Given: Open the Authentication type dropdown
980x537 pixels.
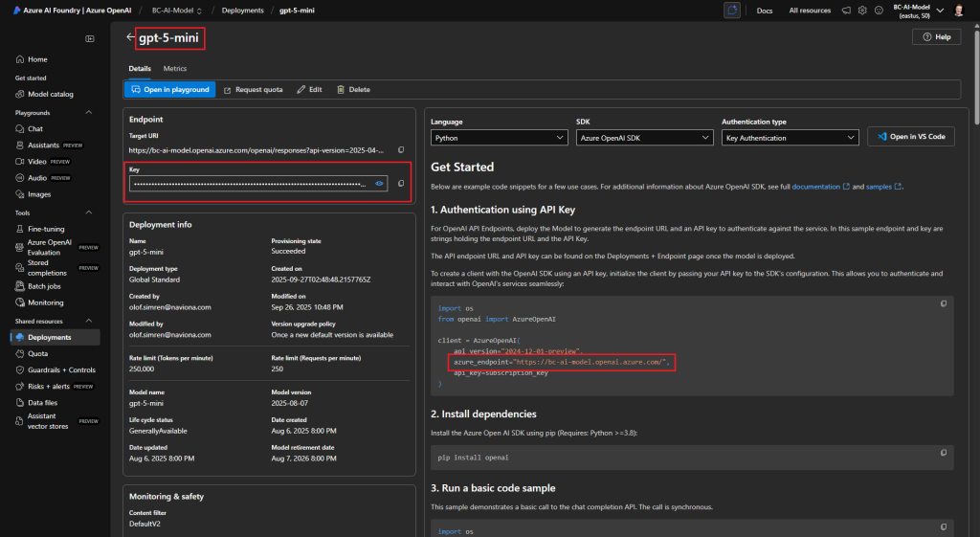Looking at the screenshot, I should click(x=790, y=138).
